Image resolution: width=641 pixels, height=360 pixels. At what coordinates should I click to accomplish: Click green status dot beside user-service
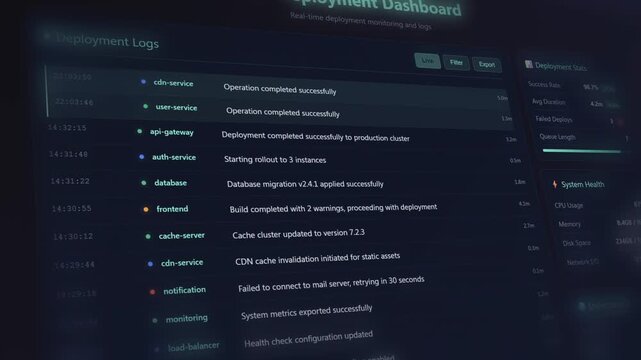tap(145, 107)
